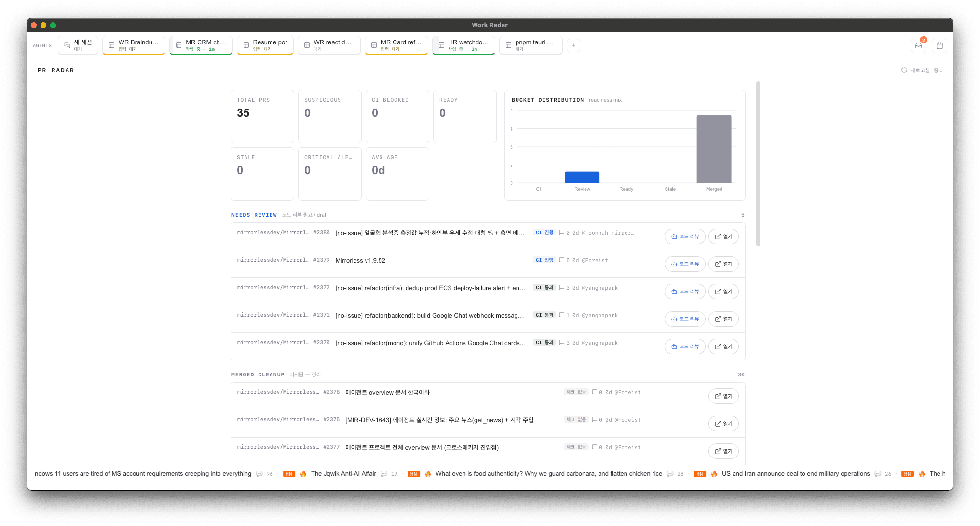This screenshot has width=980, height=526.
Task: Open news ticker item The Jqwik Anti-AI Affair
Action: tap(343, 474)
